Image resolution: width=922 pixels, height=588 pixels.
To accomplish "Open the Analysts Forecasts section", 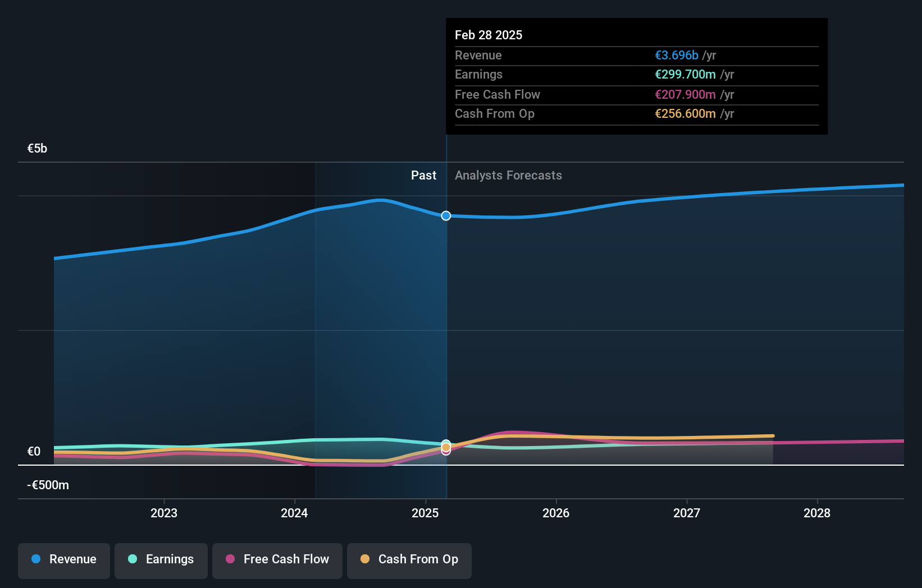I will click(508, 175).
